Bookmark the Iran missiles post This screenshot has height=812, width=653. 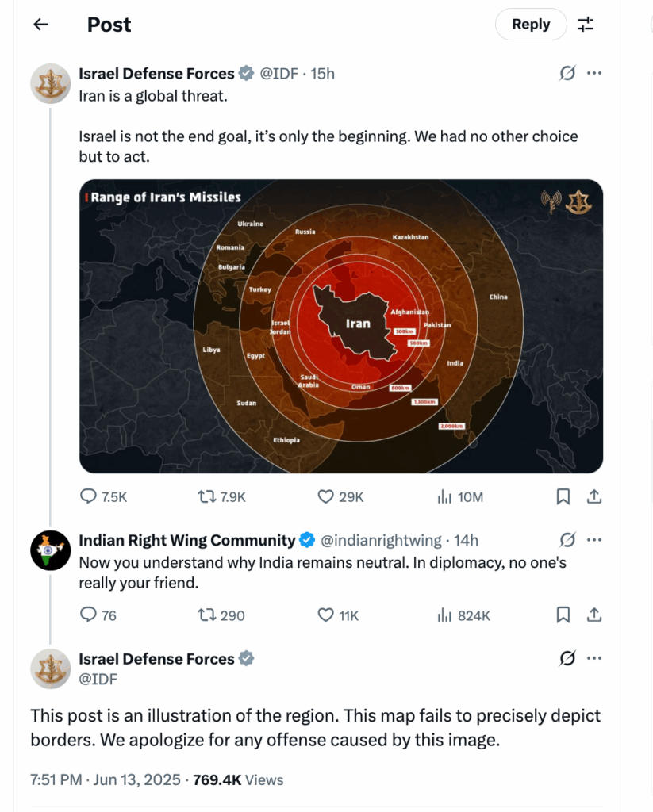click(563, 497)
